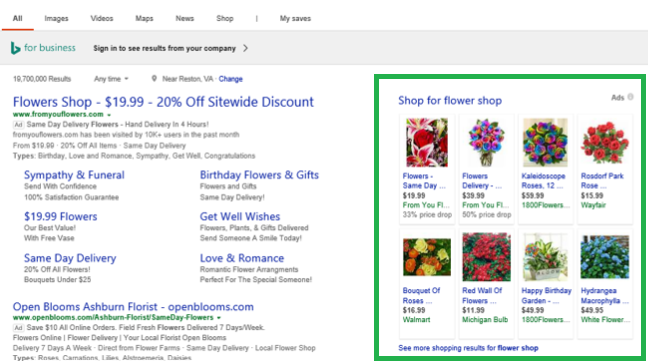This screenshot has width=648, height=361.
Task: Click the Bing for business logo
Action: click(43, 48)
